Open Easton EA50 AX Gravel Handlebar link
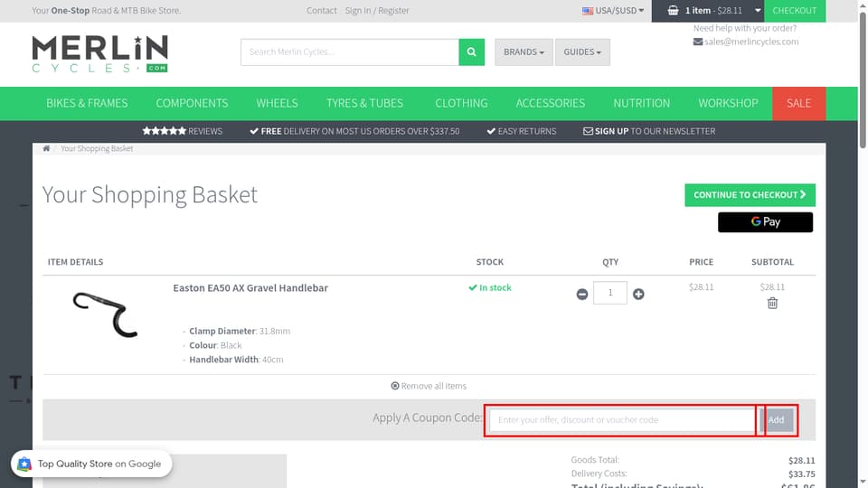This screenshot has height=488, width=868. tap(250, 287)
